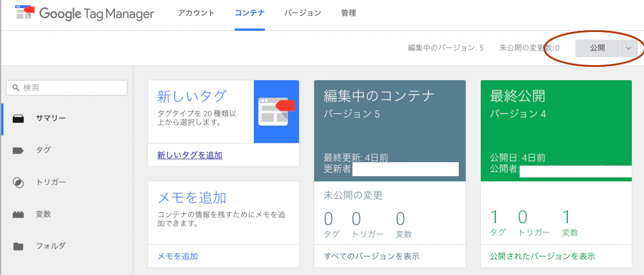Screen dimensions: 644x275
Task: Click the トリガー circle icon in sidebar
Action: point(19,183)
